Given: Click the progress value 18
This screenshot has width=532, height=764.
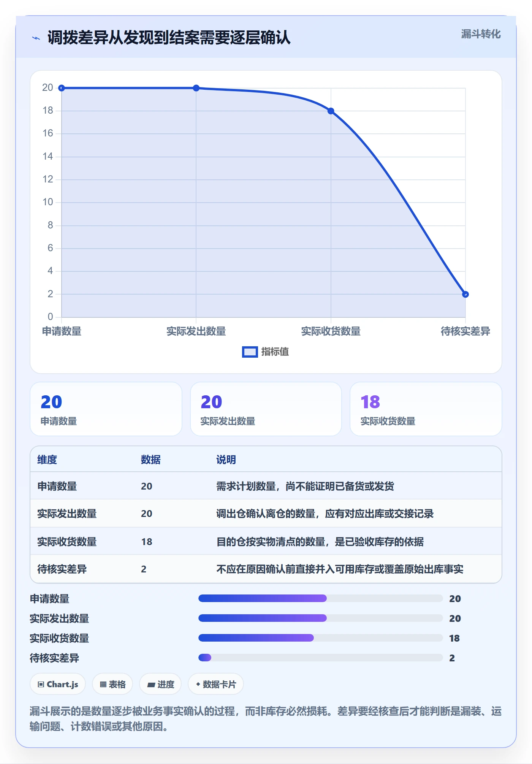Looking at the screenshot, I should [x=454, y=638].
